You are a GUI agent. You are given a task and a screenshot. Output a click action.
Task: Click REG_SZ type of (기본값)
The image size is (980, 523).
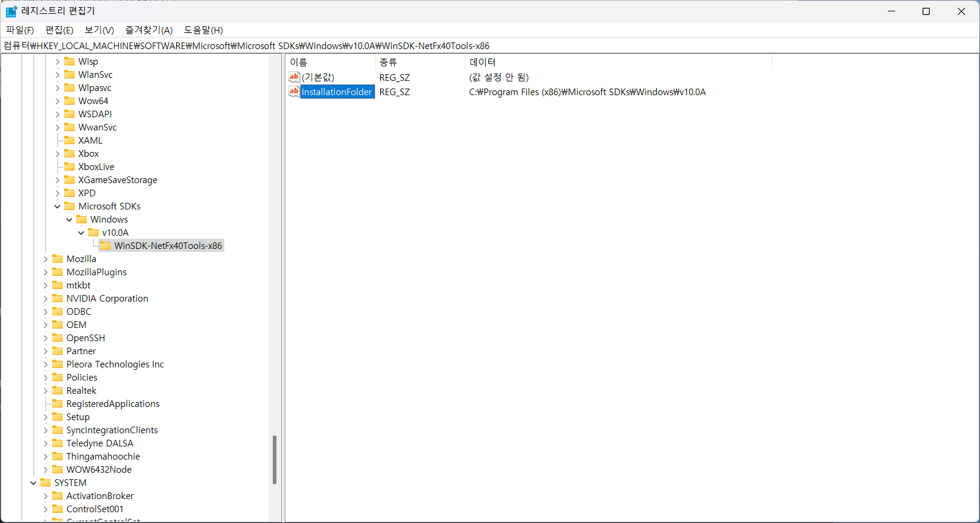pos(394,77)
